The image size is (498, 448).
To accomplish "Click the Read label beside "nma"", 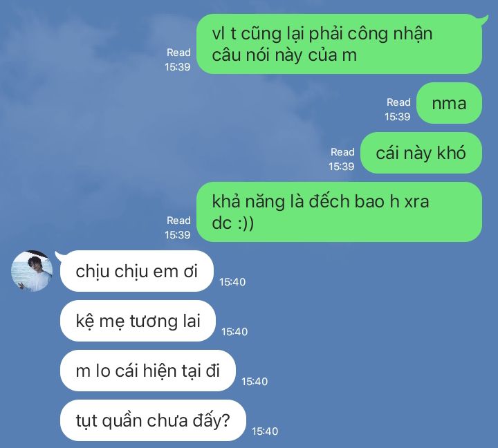I will [398, 102].
